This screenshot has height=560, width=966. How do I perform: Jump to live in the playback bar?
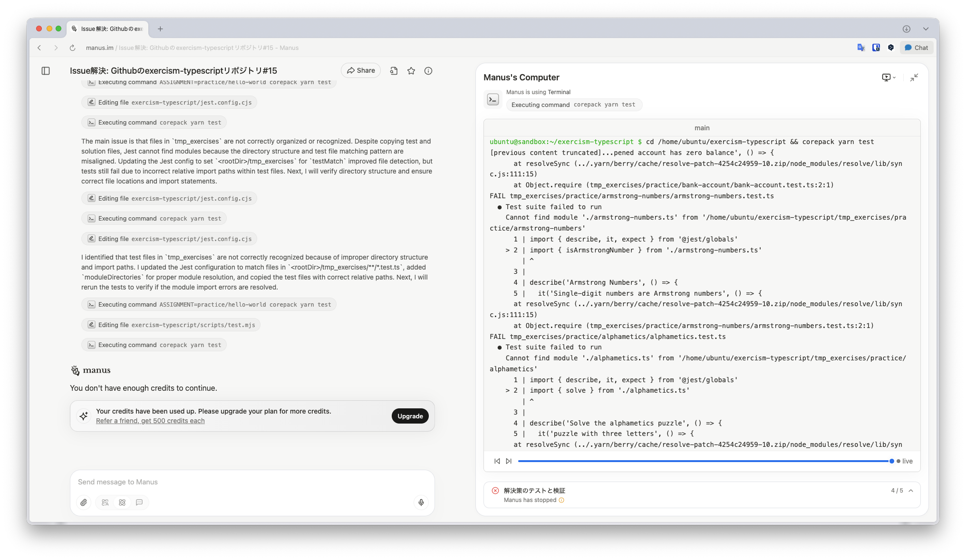click(x=905, y=461)
